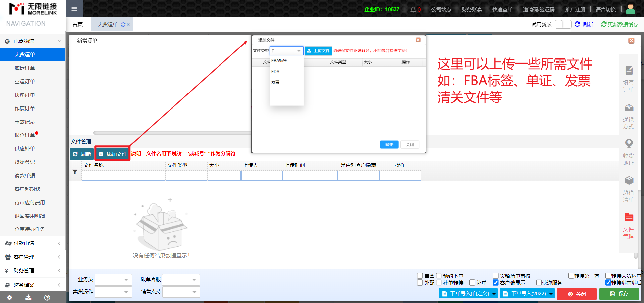Viewport: 644px width, 303px height.
Task: Click the refresh icon on 大货运单 tab
Action: coord(123,25)
